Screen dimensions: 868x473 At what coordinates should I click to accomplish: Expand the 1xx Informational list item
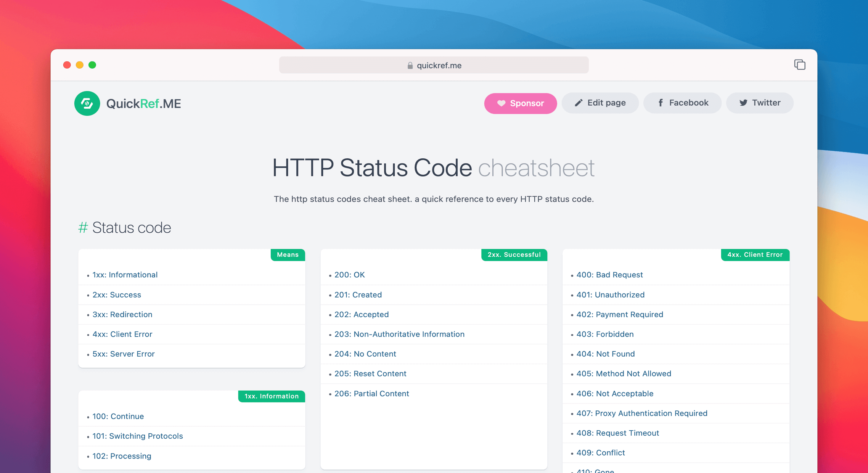125,274
